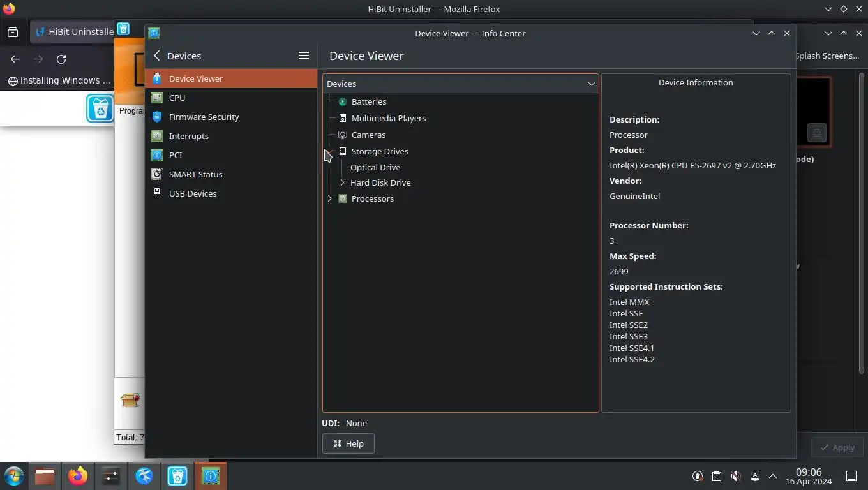
Task: Open the Firmware Security page
Action: (230, 117)
